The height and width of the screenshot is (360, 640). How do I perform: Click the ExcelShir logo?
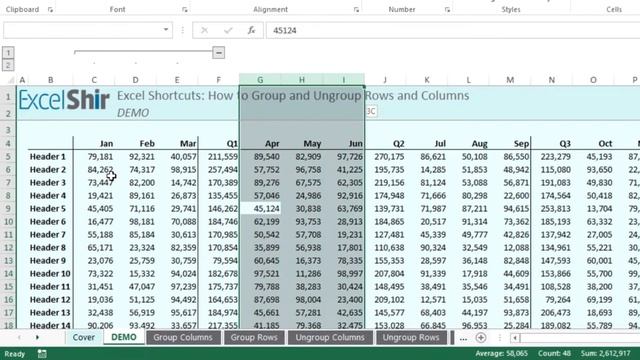point(64,100)
